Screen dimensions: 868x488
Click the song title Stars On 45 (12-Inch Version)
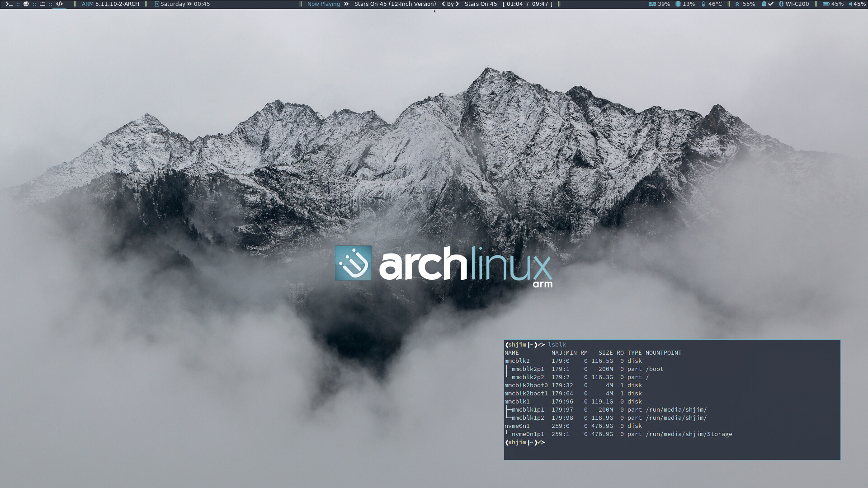(x=395, y=4)
